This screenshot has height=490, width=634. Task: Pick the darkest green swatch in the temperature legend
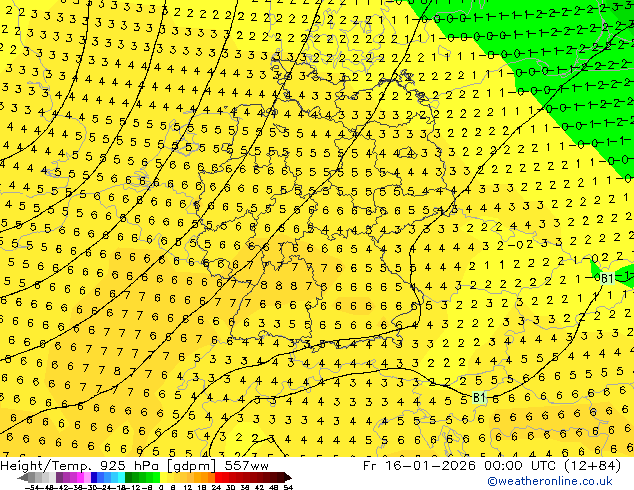click(x=129, y=477)
